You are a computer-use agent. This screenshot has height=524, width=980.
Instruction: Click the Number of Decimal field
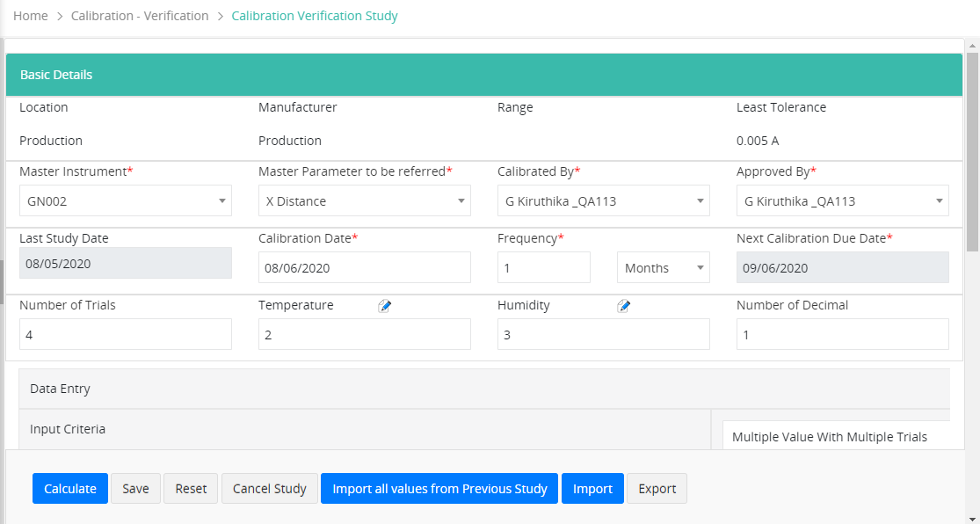(843, 335)
